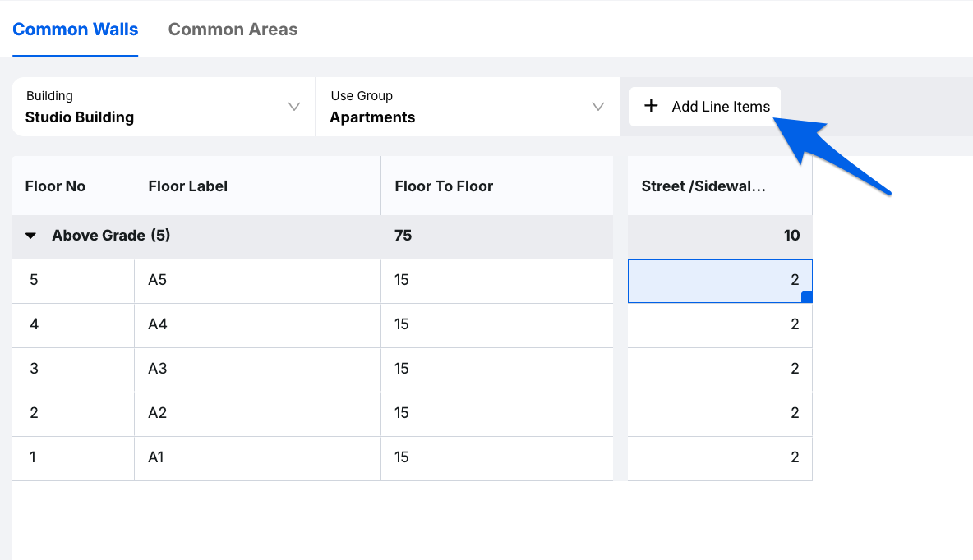This screenshot has width=973, height=560.
Task: Click the Floor To Floor column header
Action: (444, 186)
